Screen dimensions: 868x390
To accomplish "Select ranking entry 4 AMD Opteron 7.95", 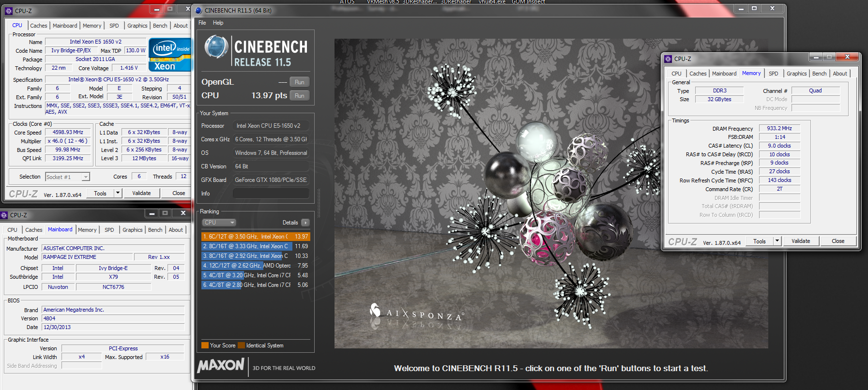I will click(256, 266).
